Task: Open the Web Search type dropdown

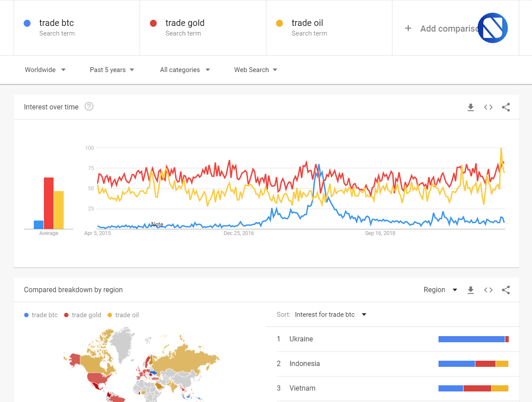Action: pyautogui.click(x=255, y=70)
